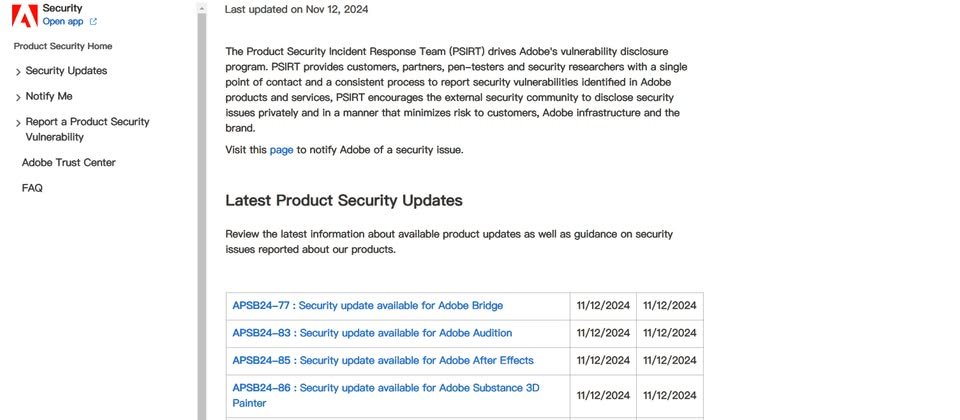The height and width of the screenshot is (420, 960).
Task: Open Security Updates in sidebar
Action: [66, 70]
